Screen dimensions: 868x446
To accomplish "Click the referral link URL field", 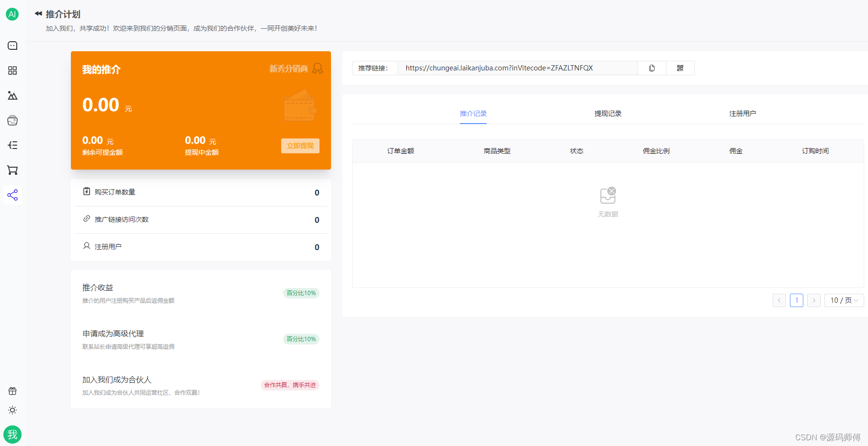I will tap(518, 68).
